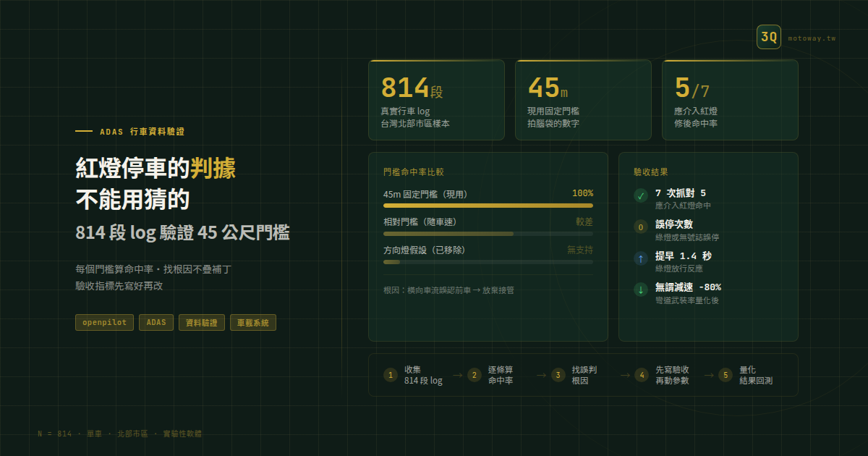Click the down arrow 無謂減速 icon
The image size is (868, 456).
pyautogui.click(x=641, y=290)
